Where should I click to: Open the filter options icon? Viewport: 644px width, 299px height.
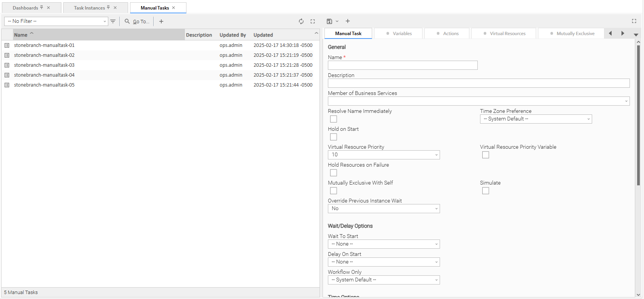(x=113, y=21)
